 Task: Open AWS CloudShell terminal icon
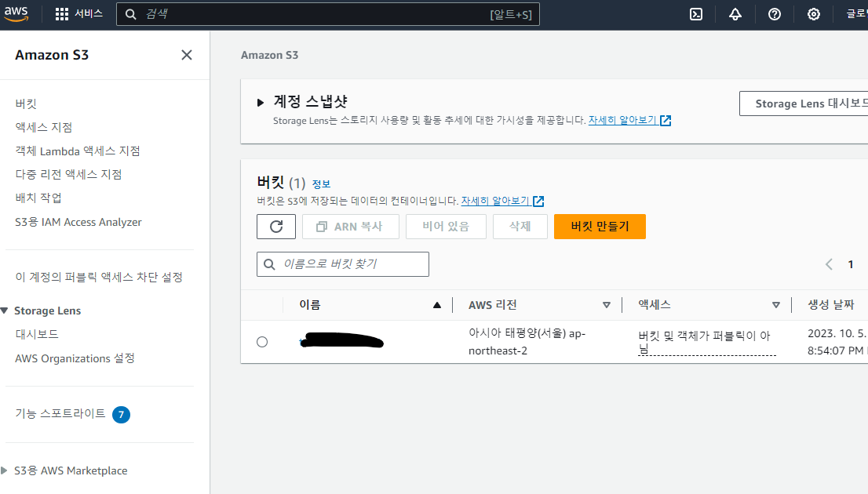696,14
